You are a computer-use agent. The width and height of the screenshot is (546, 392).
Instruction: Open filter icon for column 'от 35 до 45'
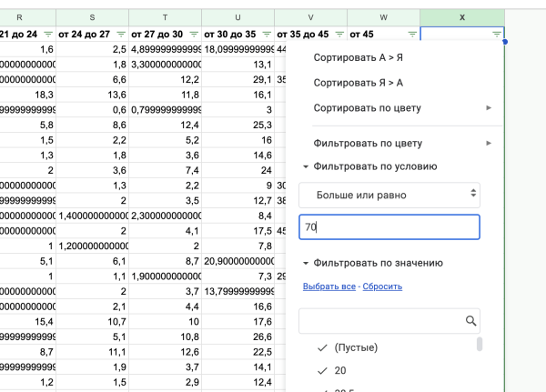338,34
